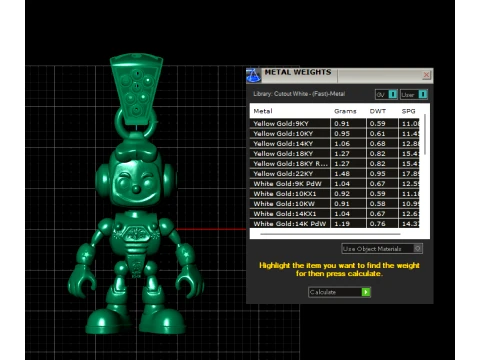The width and height of the screenshot is (480, 360).
Task: Click the 1.06 grams value for 14KY
Action: click(x=342, y=144)
